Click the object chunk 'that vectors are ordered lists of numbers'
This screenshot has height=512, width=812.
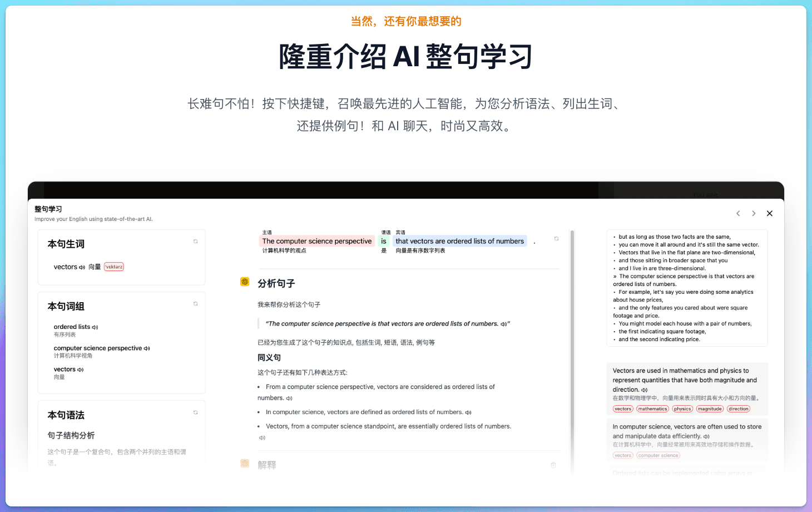[x=460, y=242]
